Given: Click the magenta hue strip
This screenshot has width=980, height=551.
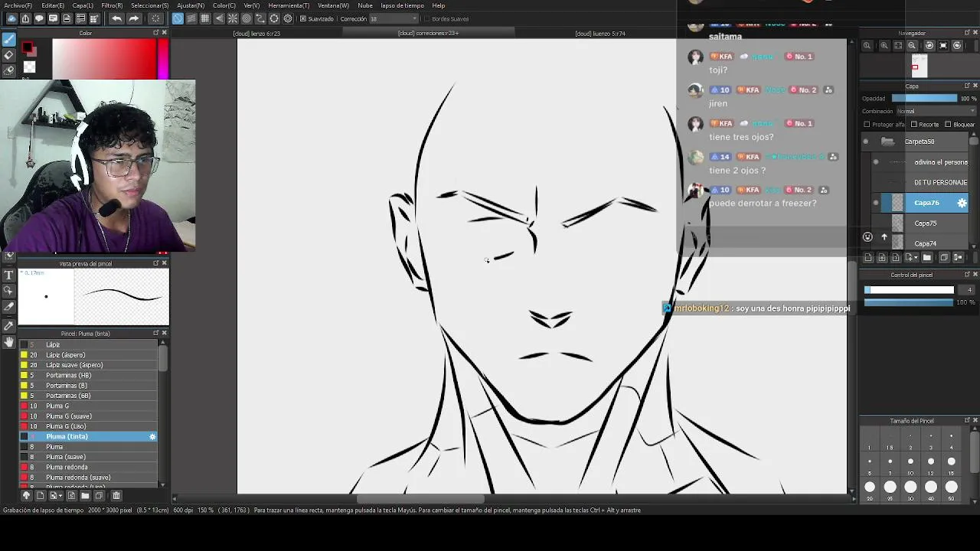Looking at the screenshot, I should 163,59.
